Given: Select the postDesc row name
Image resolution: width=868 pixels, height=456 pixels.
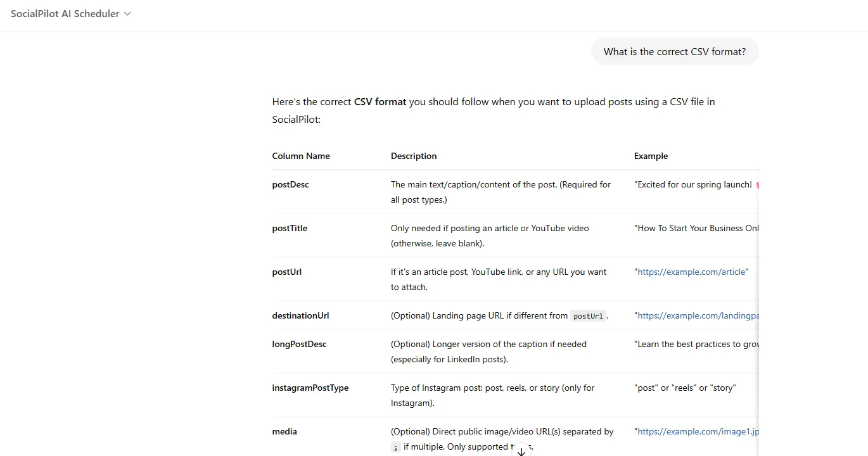Looking at the screenshot, I should (291, 184).
